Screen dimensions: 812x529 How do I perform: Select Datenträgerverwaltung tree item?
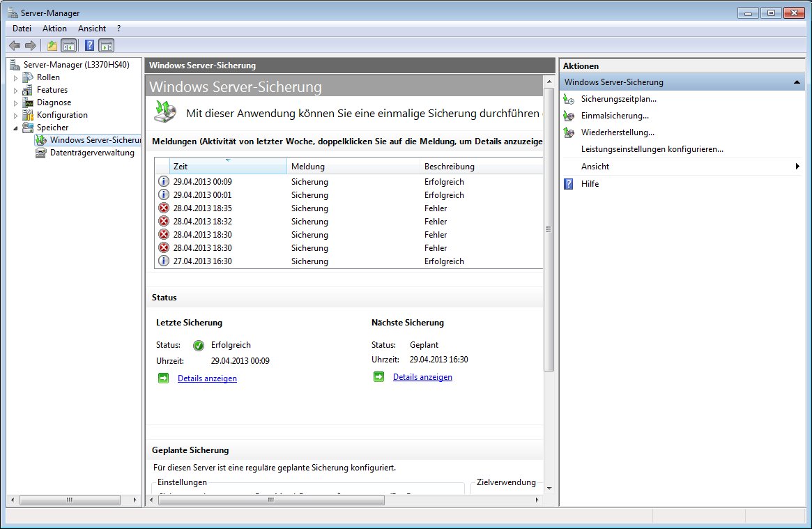click(92, 153)
